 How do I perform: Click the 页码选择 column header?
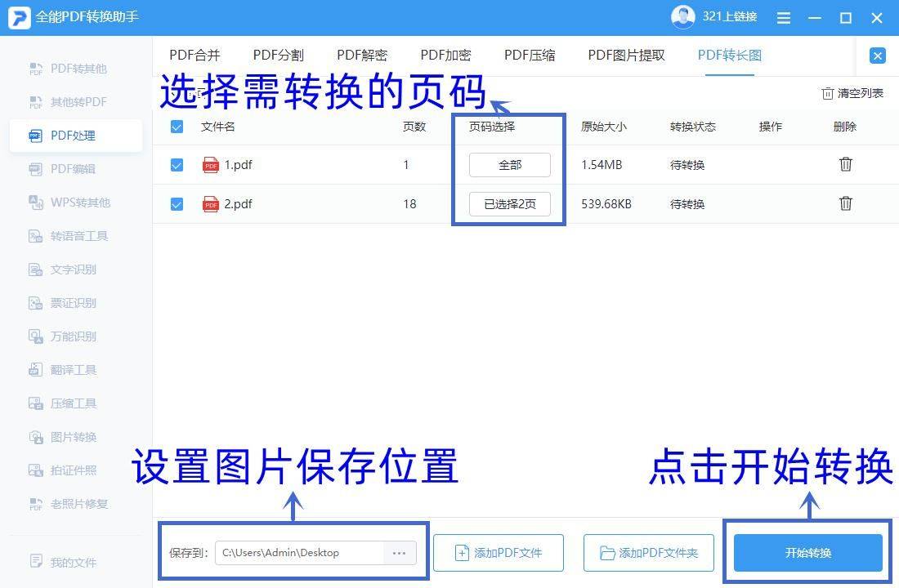[x=492, y=127]
